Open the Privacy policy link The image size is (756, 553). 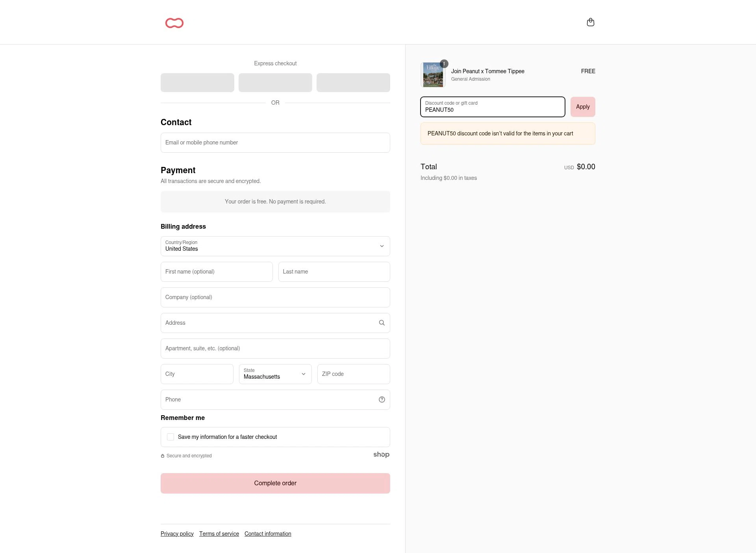177,533
